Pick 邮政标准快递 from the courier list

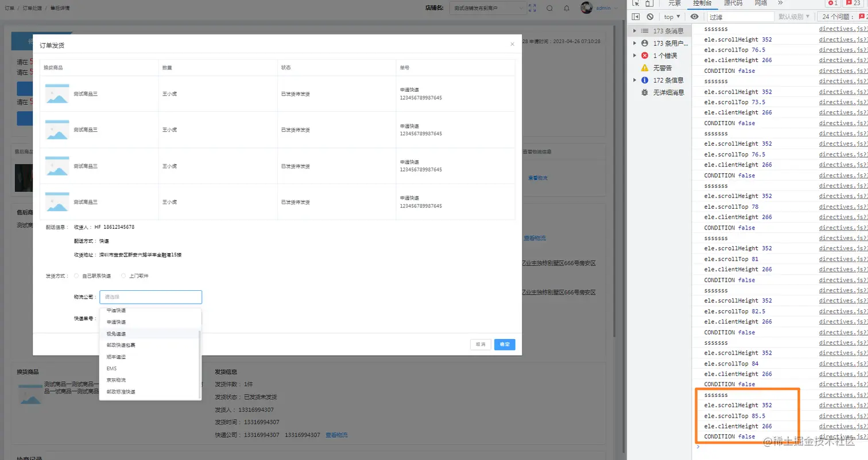149,392
